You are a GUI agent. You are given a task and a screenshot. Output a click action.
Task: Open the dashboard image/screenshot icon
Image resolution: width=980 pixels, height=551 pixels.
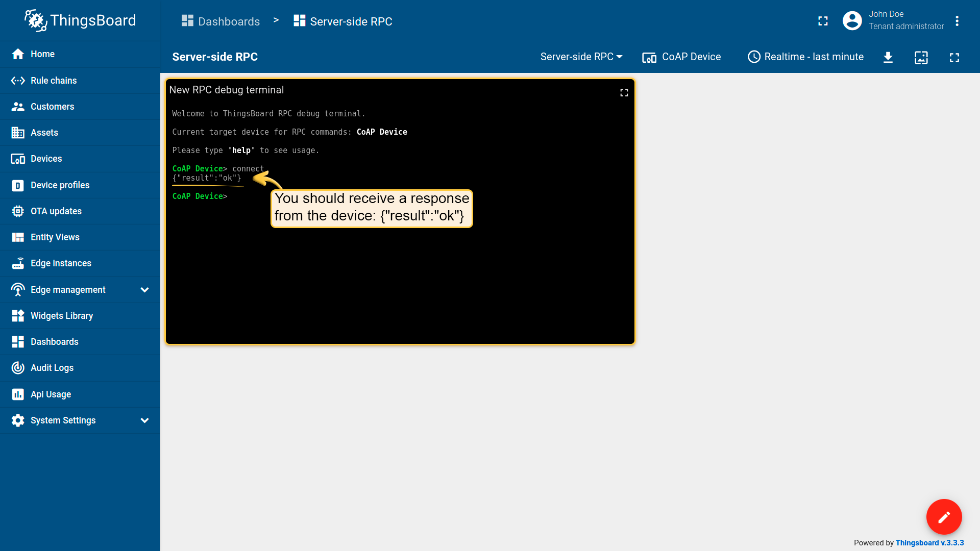(921, 57)
